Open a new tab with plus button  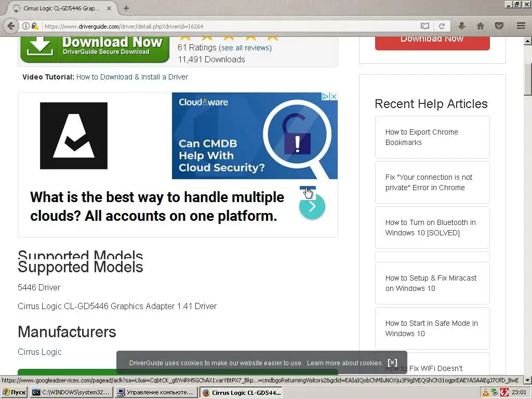[x=126, y=8]
